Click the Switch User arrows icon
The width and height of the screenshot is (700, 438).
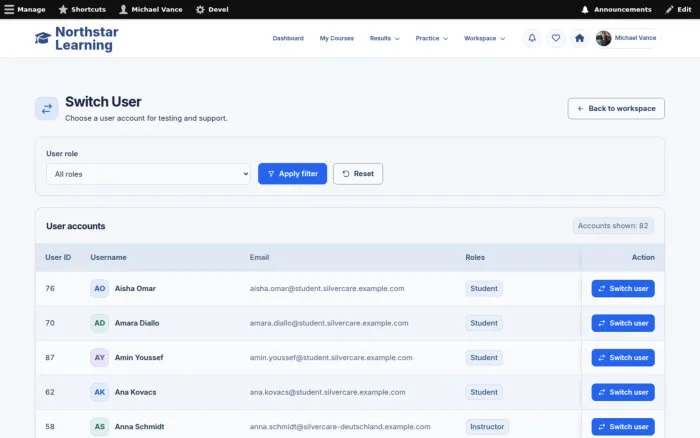[47, 108]
